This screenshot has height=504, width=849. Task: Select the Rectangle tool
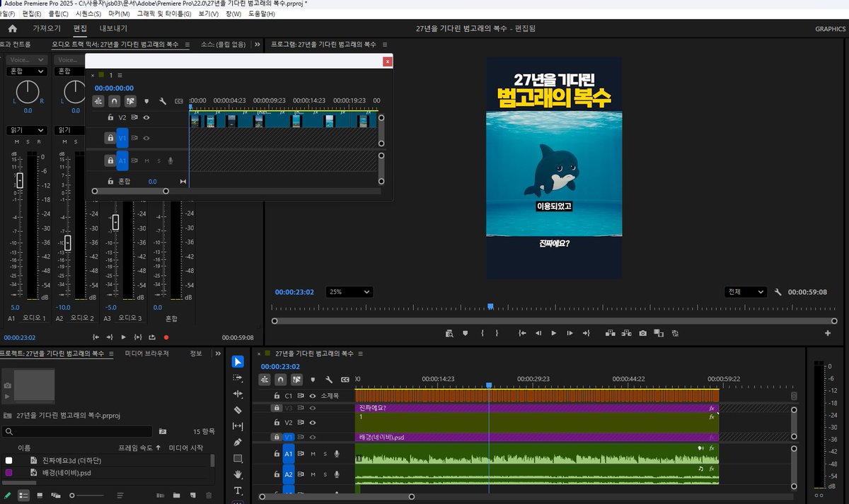[x=238, y=459]
